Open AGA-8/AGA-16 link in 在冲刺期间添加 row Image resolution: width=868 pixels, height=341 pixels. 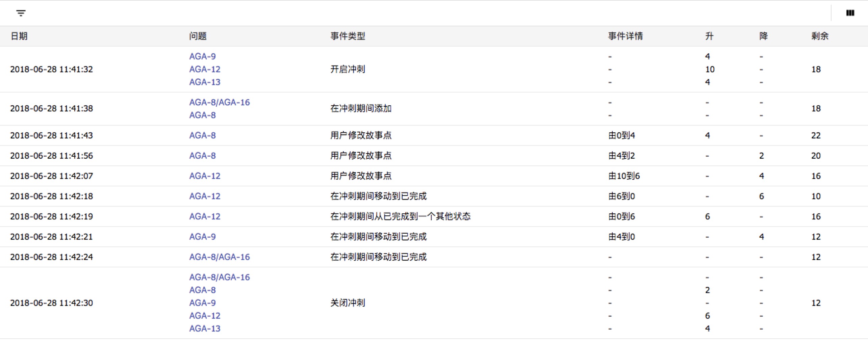pos(220,102)
